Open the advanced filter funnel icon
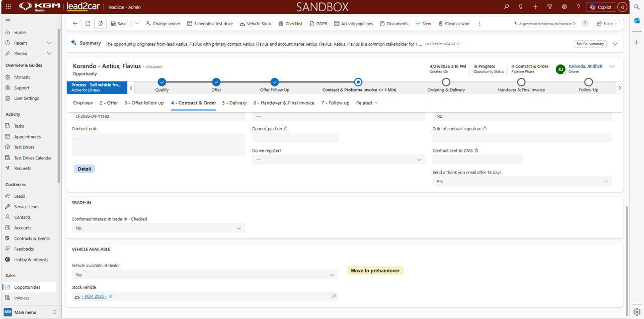This screenshot has height=319, width=644. [550, 7]
